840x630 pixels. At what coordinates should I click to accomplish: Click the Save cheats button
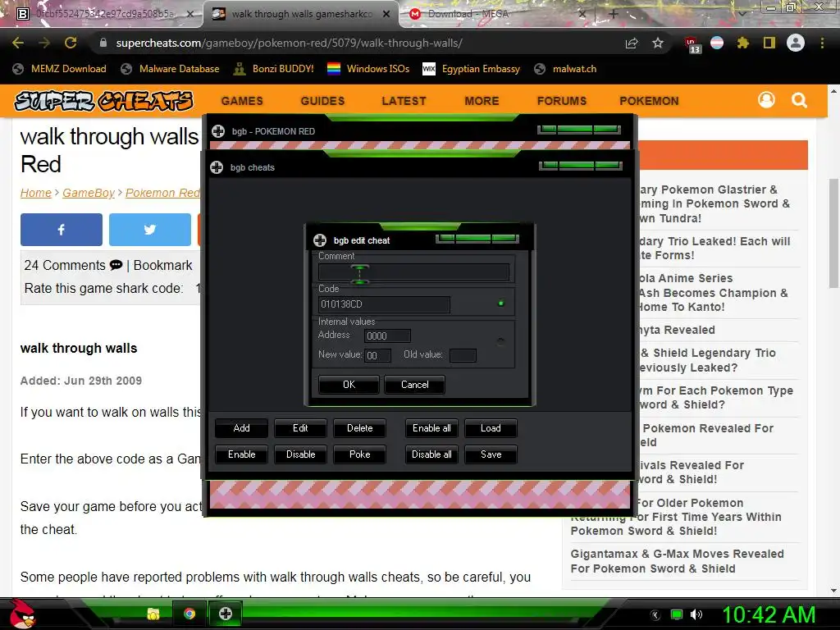[x=491, y=454]
